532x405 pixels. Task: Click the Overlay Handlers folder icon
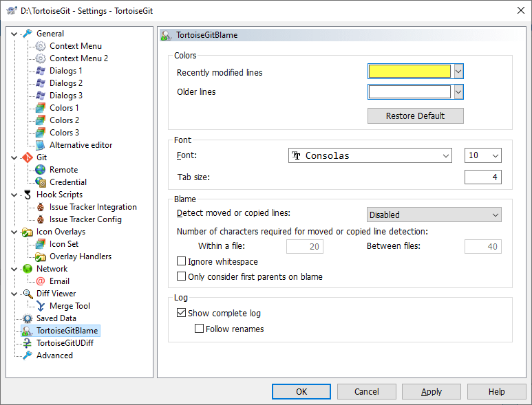tap(41, 256)
